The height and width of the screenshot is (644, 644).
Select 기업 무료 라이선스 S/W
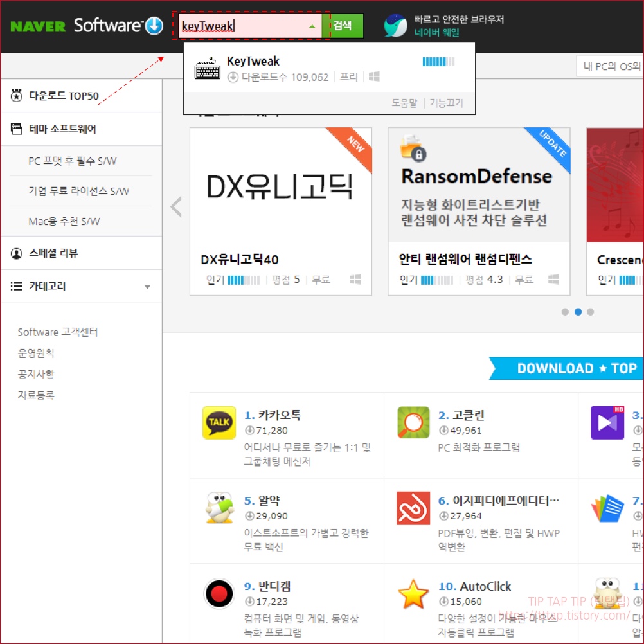click(78, 191)
